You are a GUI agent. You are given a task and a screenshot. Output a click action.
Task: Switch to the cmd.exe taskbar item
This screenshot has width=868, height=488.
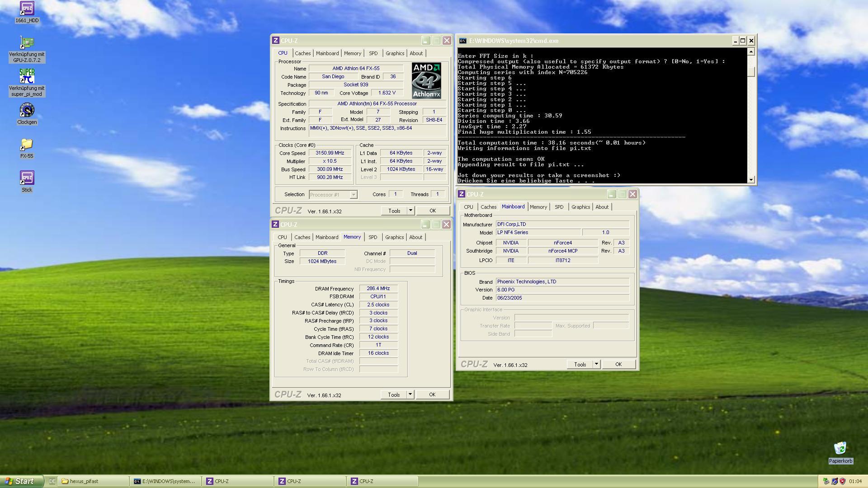166,481
